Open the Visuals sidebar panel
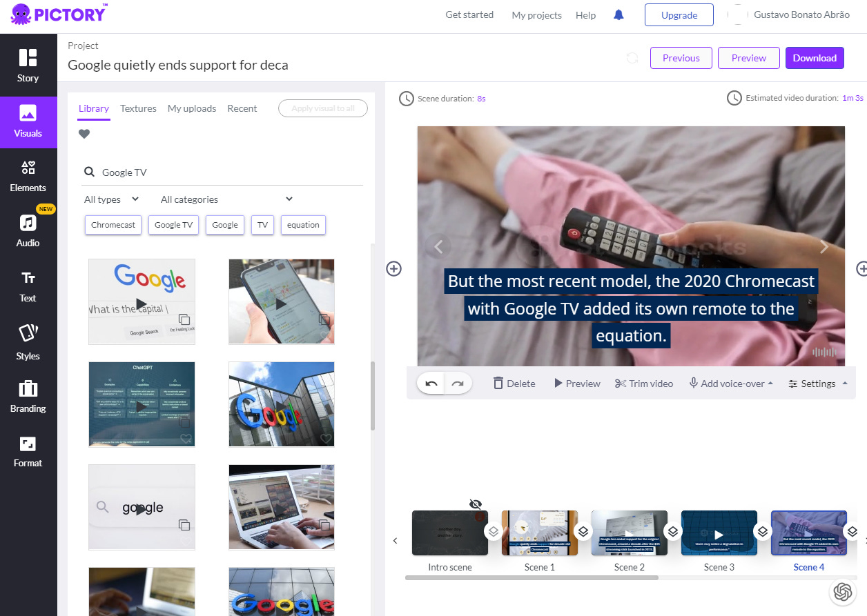This screenshot has height=616, width=867. click(28, 121)
